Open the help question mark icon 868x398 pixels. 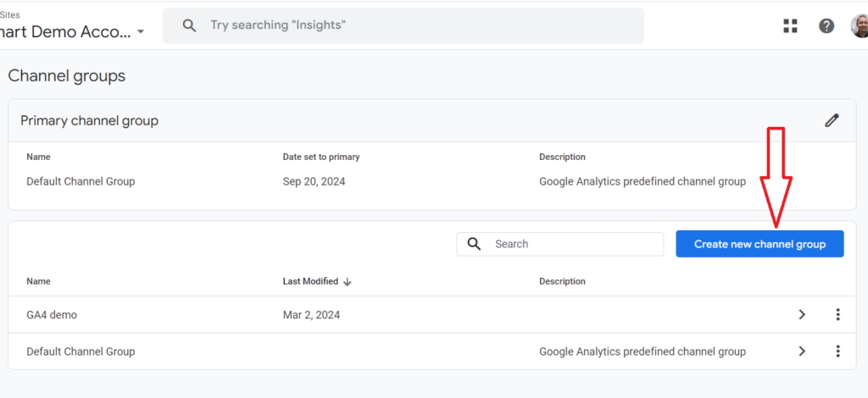pyautogui.click(x=826, y=26)
